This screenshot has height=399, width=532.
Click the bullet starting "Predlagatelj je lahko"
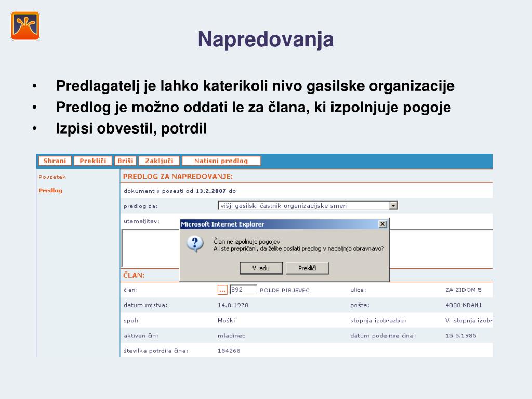coord(255,86)
